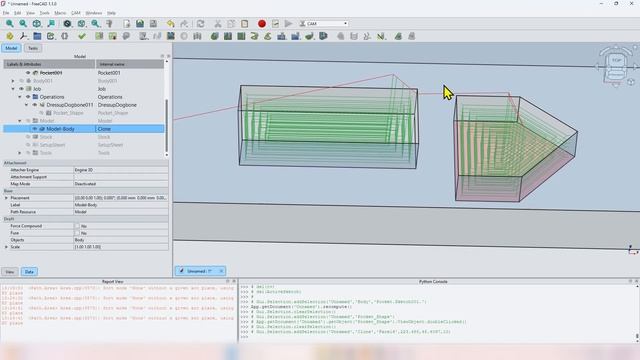Click the Helix operation icon
Image resolution: width=640 pixels, height=360 pixels.
[x=255, y=36]
